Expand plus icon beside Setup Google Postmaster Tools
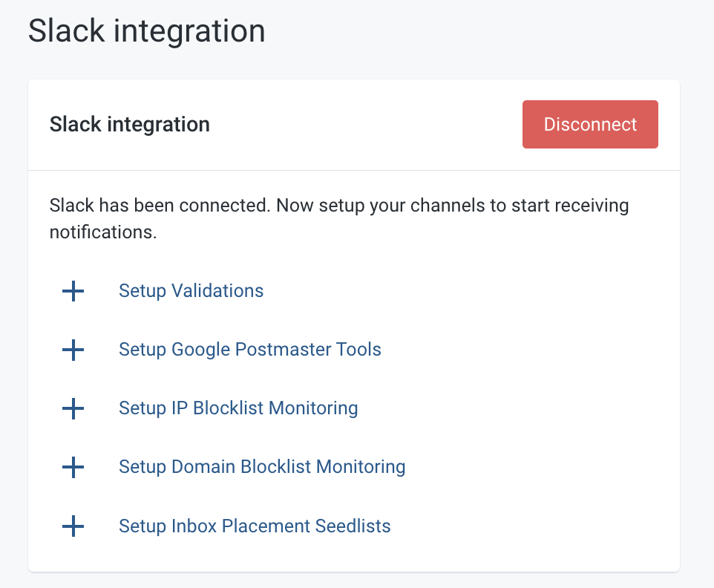The height and width of the screenshot is (588, 714). click(x=73, y=350)
